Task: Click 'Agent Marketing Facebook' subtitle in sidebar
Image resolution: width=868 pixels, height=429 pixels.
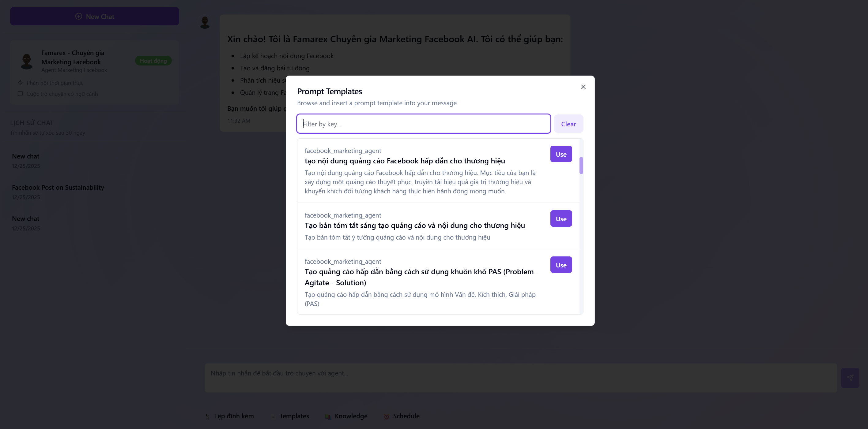Action: [x=74, y=70]
